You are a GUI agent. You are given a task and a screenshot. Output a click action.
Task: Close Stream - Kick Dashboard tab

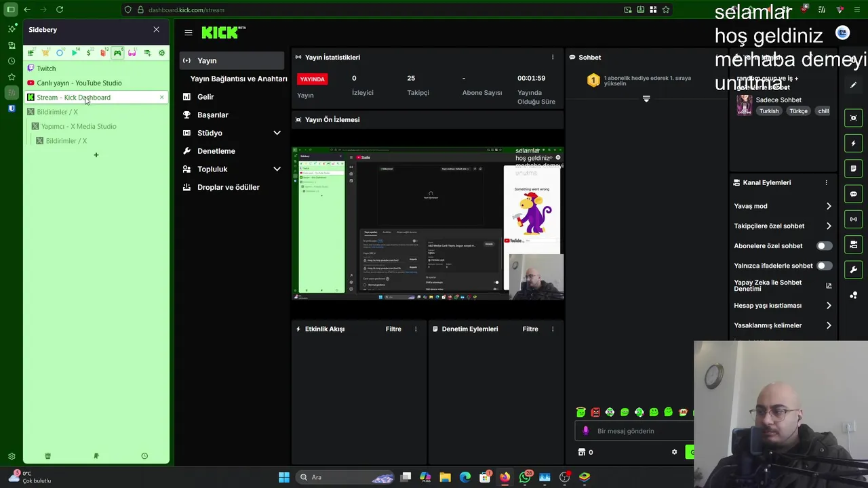(x=161, y=98)
